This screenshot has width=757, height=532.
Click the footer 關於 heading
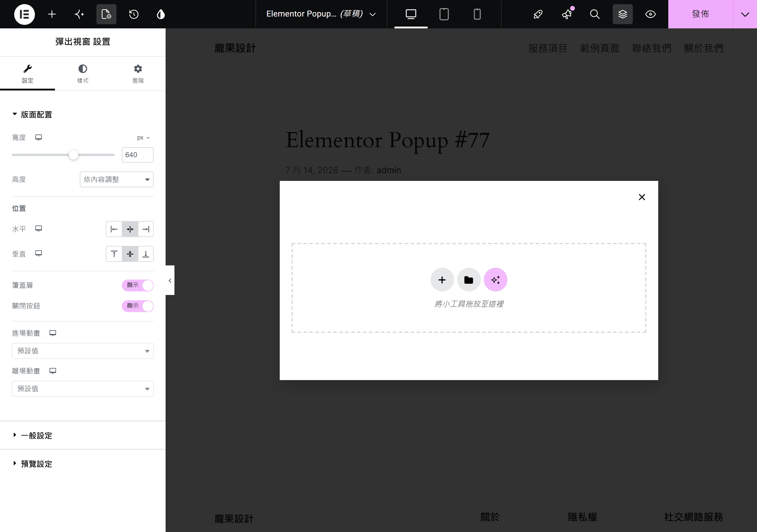490,517
